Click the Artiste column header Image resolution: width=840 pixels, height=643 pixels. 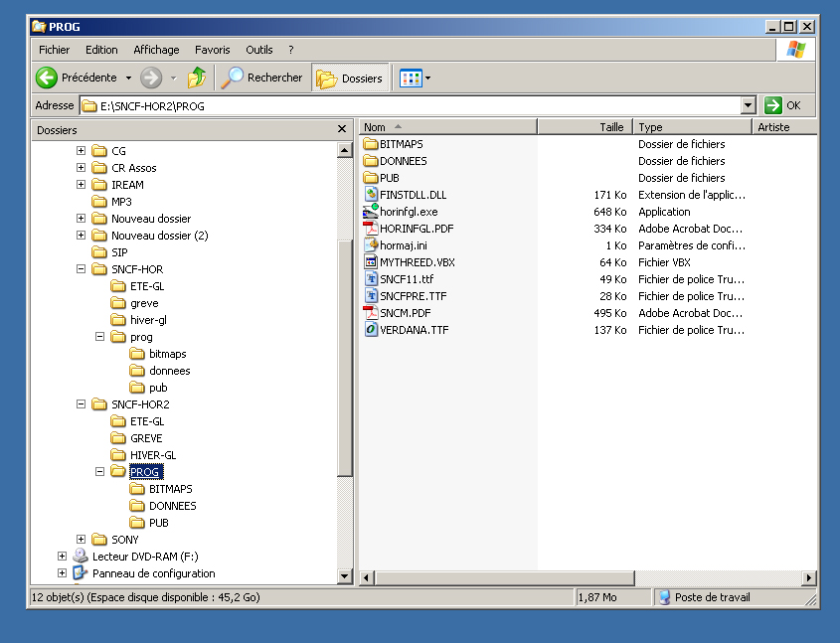point(784,127)
